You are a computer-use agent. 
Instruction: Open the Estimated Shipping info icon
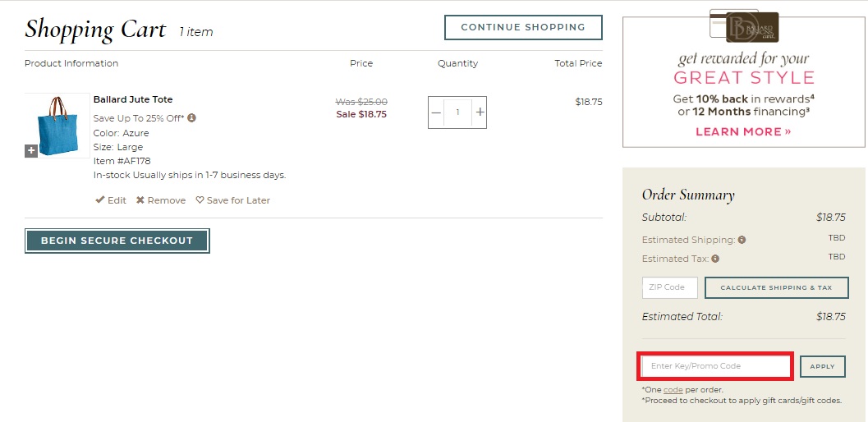[742, 240]
